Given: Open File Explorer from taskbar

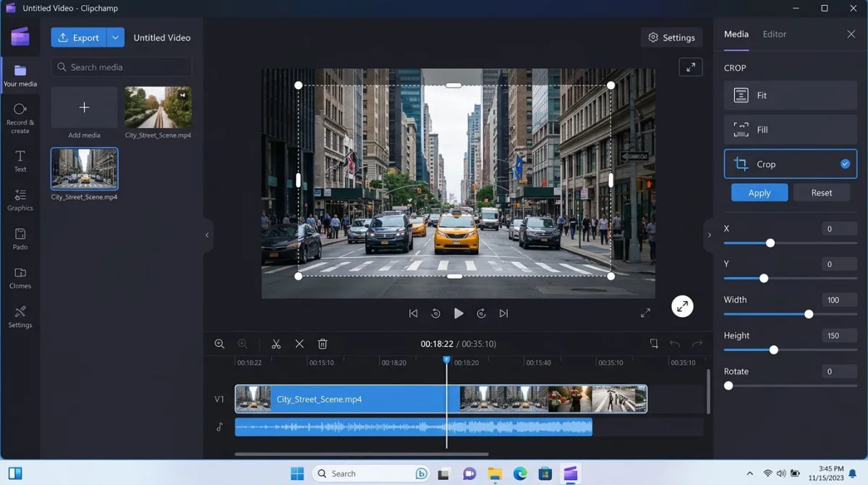Looking at the screenshot, I should [x=495, y=473].
